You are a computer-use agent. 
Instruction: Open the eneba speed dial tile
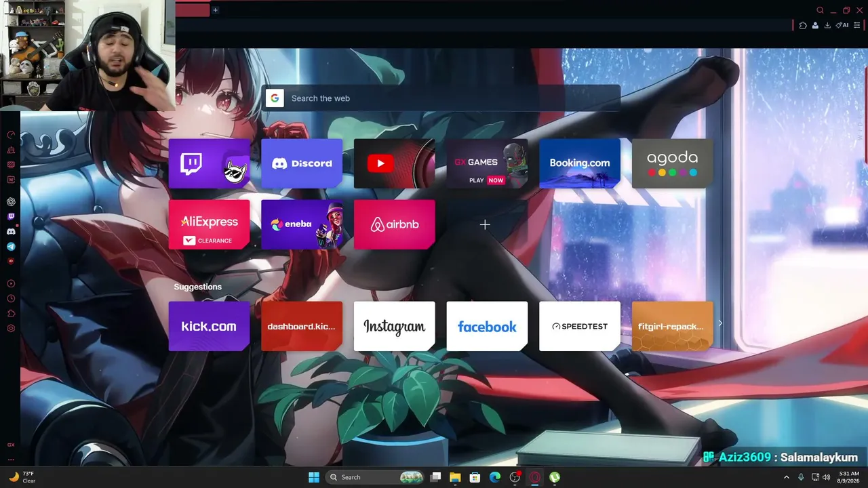pos(302,224)
